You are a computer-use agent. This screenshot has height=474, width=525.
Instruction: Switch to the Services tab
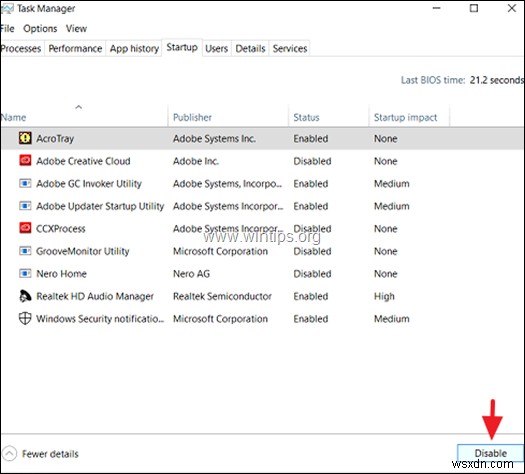[x=290, y=49]
